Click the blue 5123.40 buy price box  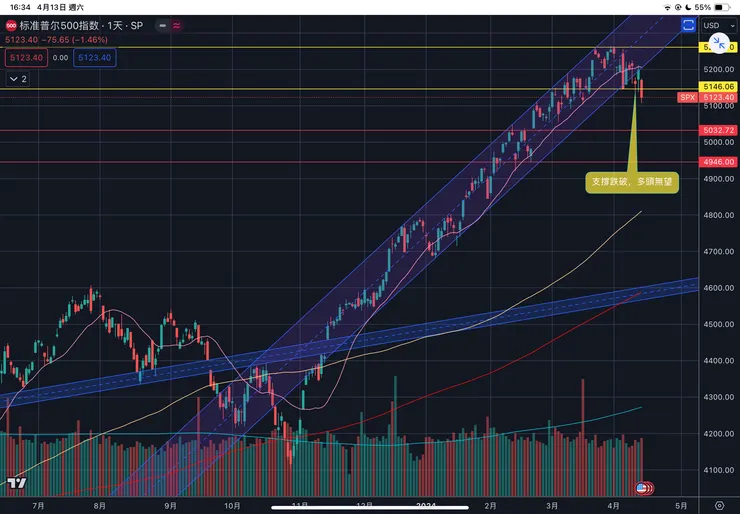[x=94, y=58]
